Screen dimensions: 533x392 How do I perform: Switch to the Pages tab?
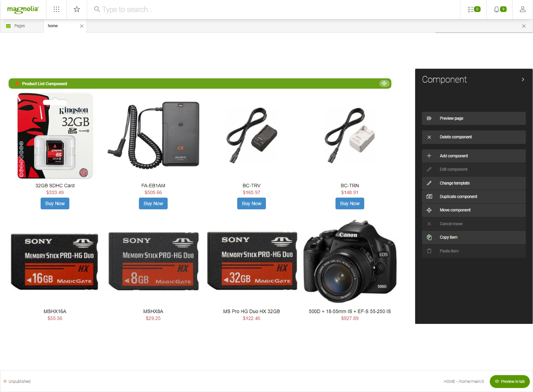[x=19, y=26]
